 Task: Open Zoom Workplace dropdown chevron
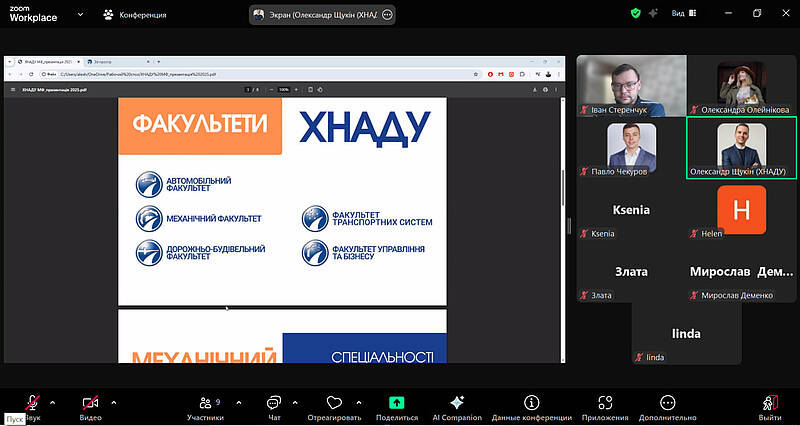[80, 14]
